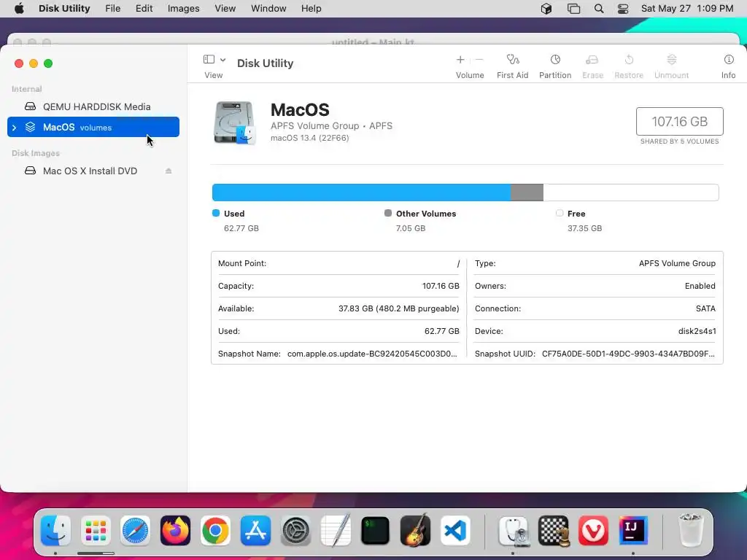This screenshot has width=747, height=560.
Task: Open the Edit menu
Action: 144,9
